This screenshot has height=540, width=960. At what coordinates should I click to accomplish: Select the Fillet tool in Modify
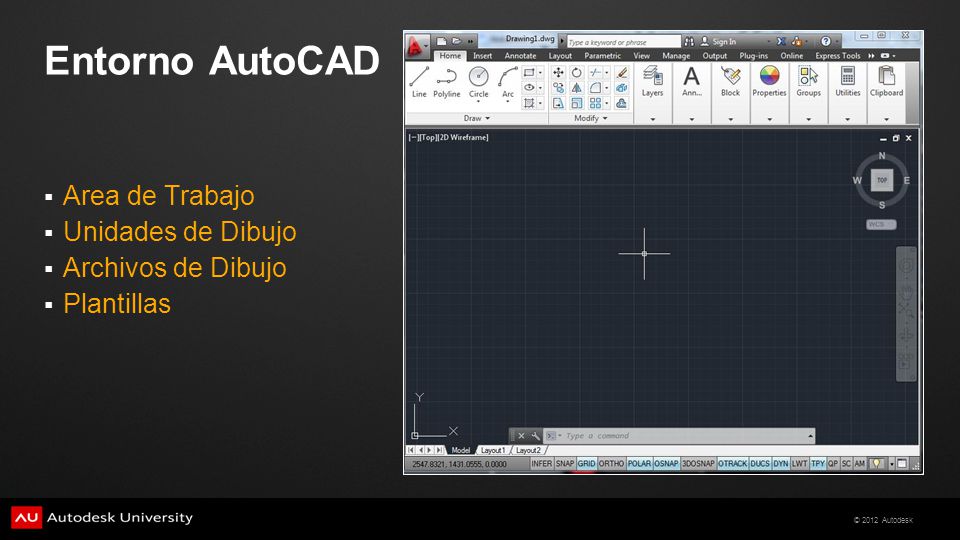point(595,88)
